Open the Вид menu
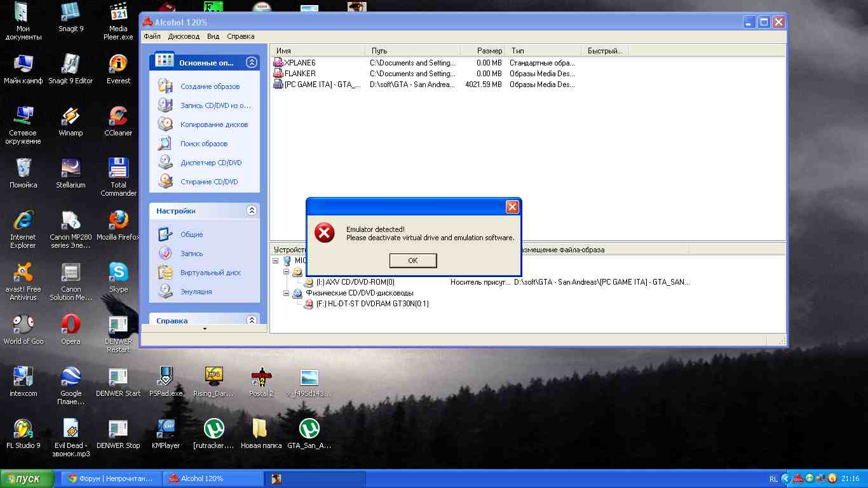The height and width of the screenshot is (488, 868). pyautogui.click(x=214, y=36)
